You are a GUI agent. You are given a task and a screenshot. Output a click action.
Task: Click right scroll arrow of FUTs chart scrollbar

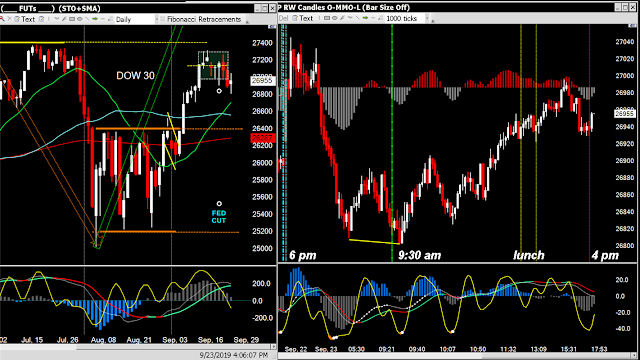[x=273, y=347]
